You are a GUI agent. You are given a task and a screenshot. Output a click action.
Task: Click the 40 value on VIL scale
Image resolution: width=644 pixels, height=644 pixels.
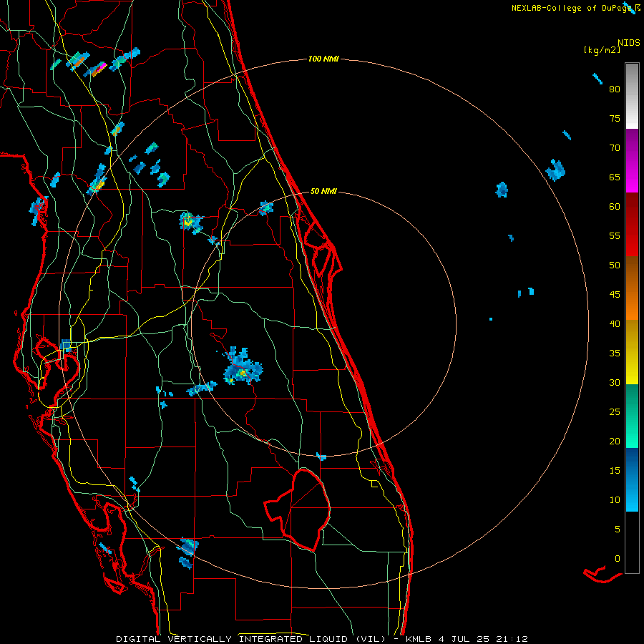[x=615, y=323]
